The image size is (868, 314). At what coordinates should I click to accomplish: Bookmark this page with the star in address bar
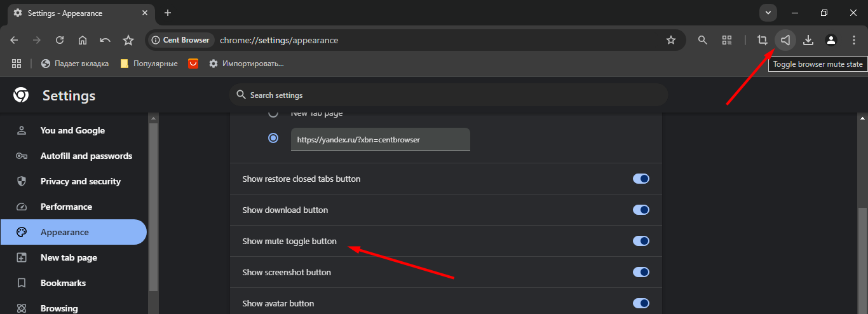pyautogui.click(x=671, y=40)
